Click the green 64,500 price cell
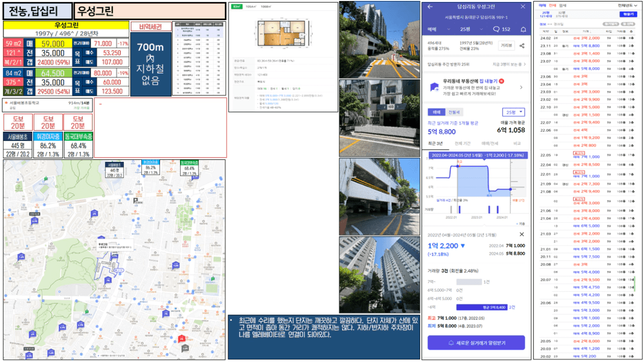Viewport: 644px width, 362px height. [x=53, y=72]
